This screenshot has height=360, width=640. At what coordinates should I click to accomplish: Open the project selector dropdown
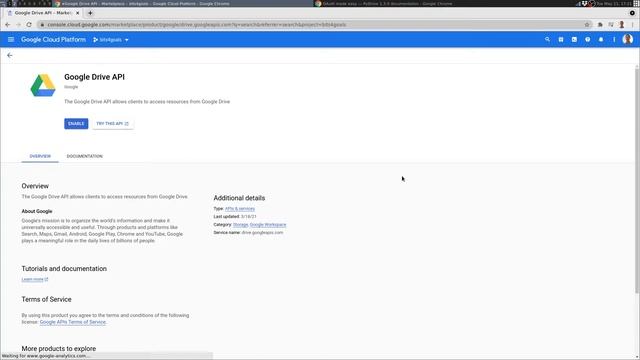(111, 40)
